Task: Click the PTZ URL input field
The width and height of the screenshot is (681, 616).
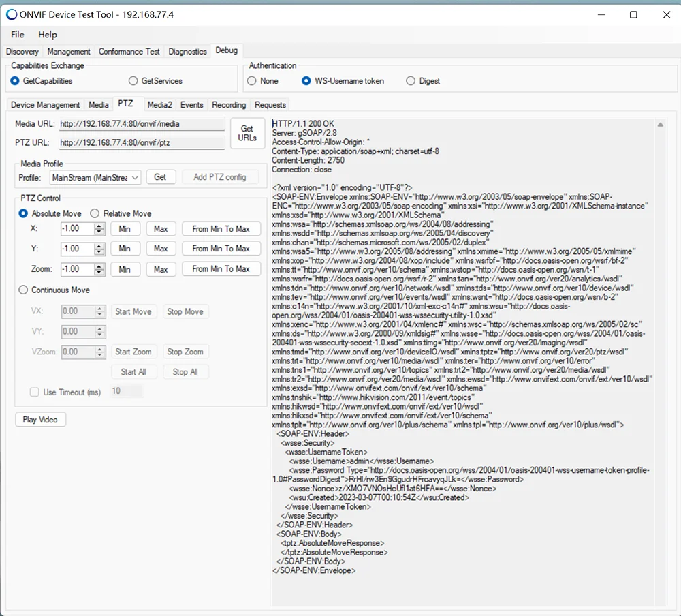Action: point(142,142)
